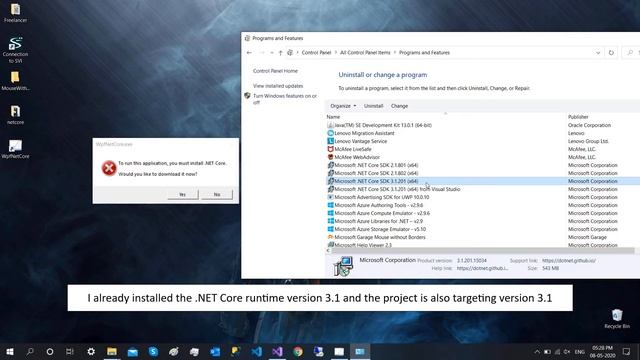Click the Change toolbar button
The height and width of the screenshot is (360, 640).
(x=399, y=106)
